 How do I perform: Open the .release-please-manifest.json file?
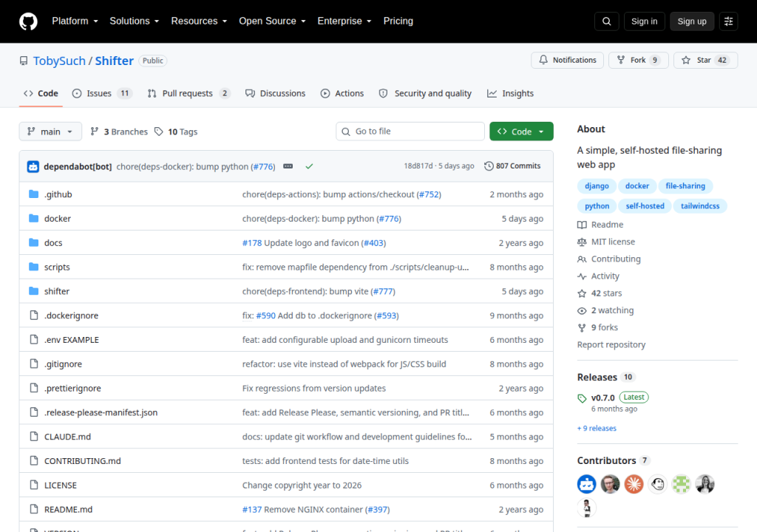click(101, 412)
